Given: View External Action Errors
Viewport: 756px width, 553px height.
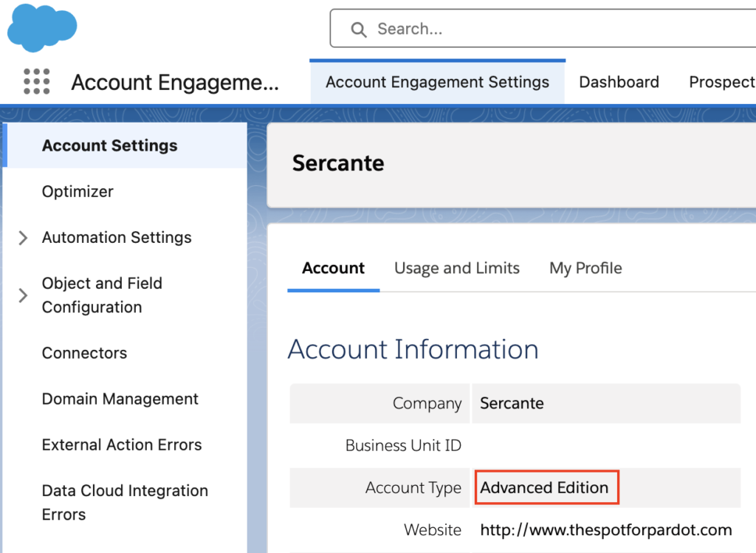Looking at the screenshot, I should 122,444.
